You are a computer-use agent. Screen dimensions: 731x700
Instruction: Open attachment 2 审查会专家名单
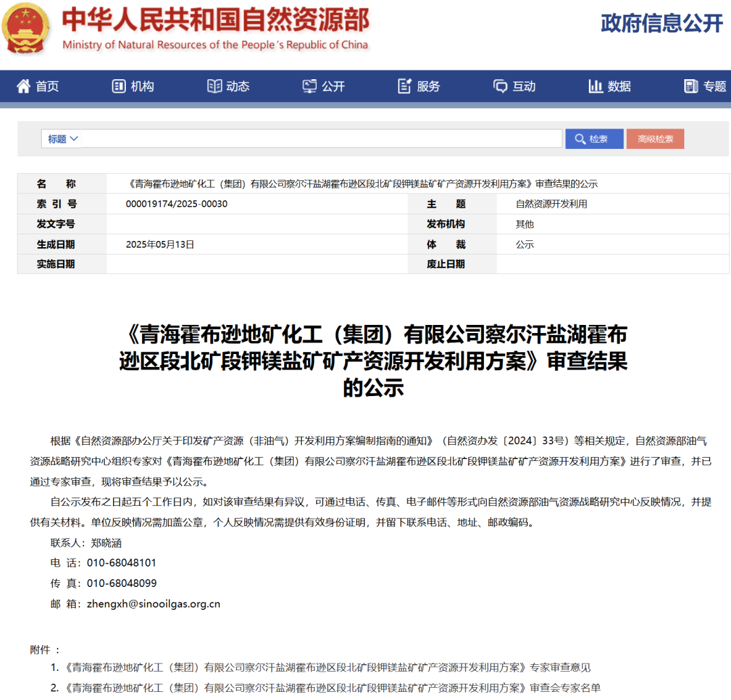(x=331, y=688)
